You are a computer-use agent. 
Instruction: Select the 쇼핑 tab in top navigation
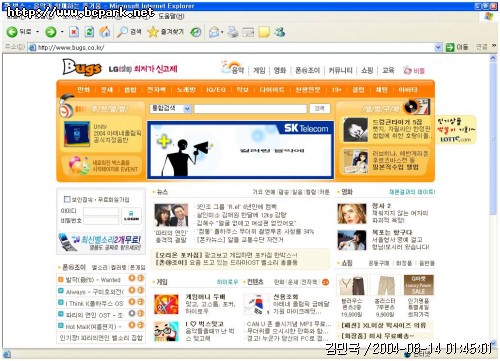click(367, 70)
